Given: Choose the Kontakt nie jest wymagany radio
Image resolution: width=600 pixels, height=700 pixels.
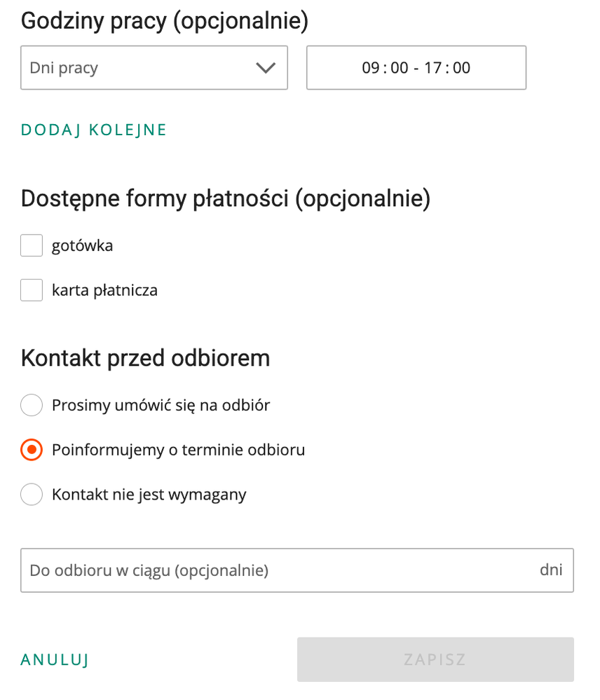Looking at the screenshot, I should 32,495.
